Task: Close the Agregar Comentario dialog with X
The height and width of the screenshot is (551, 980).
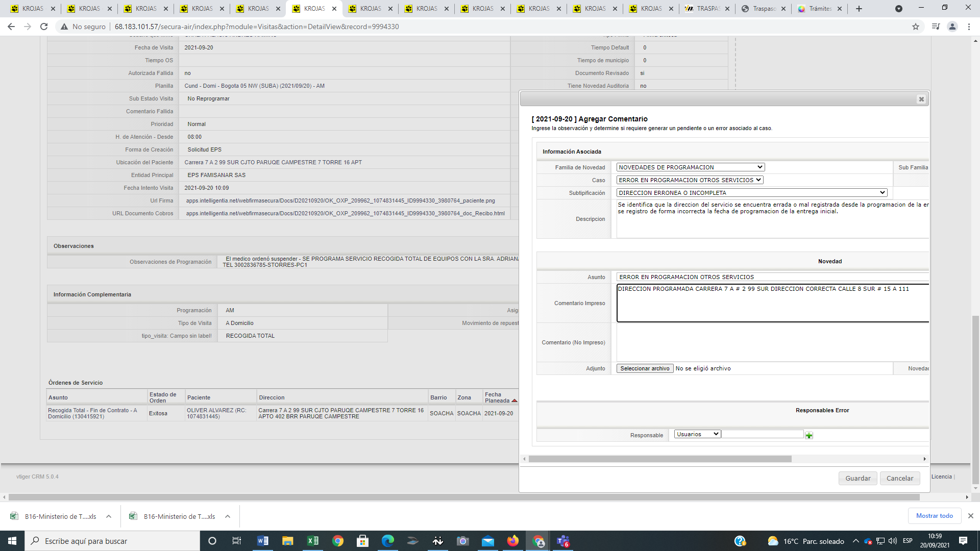Action: (921, 99)
